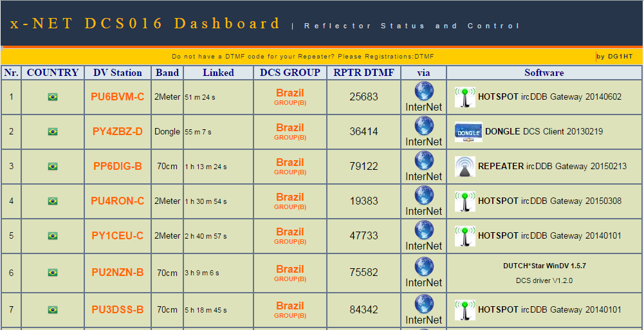Select DTMF code 75582

click(x=364, y=273)
